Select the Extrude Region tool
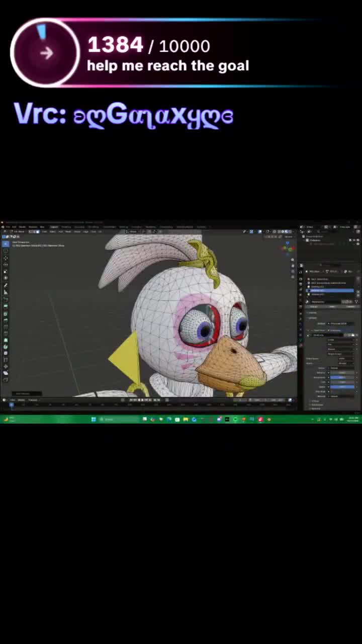 [6, 306]
